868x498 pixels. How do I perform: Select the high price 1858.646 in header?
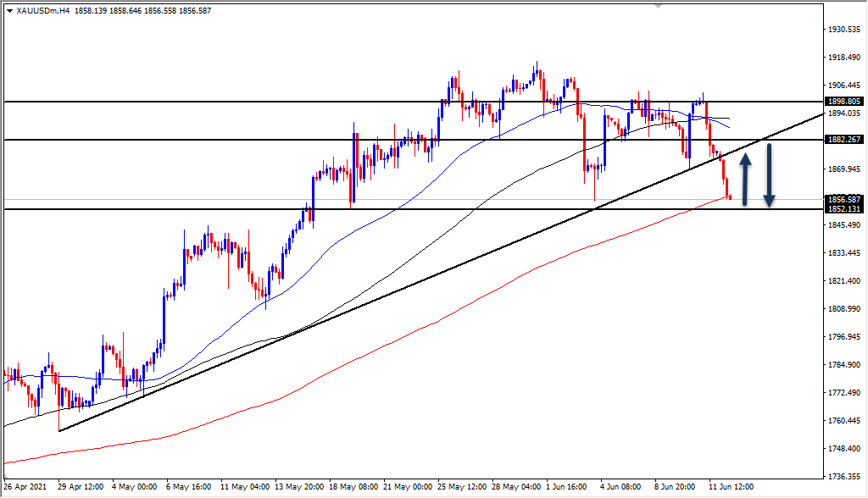[x=125, y=10]
